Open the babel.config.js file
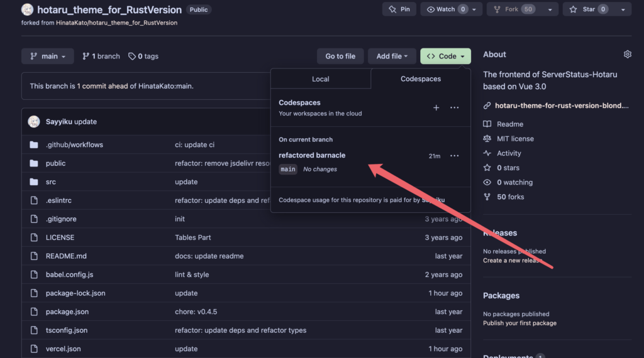Viewport: 644px width, 358px height. click(x=69, y=274)
